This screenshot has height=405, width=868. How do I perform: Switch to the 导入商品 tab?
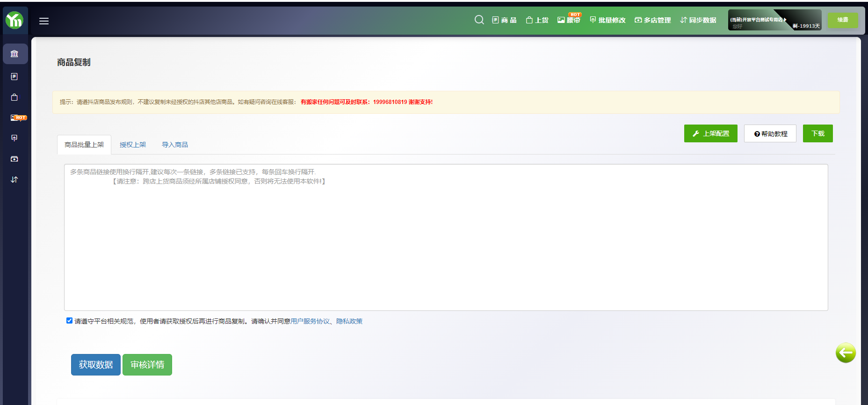pyautogui.click(x=175, y=145)
